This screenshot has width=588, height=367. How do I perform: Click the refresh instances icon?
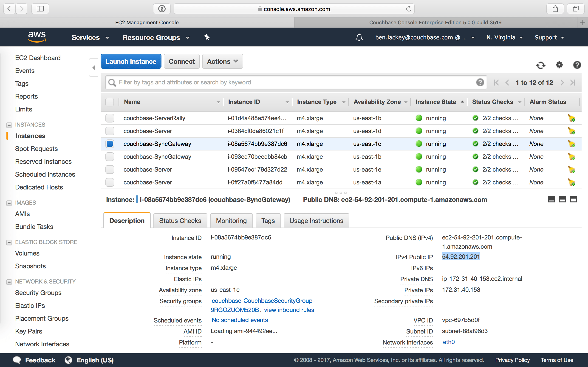(541, 65)
